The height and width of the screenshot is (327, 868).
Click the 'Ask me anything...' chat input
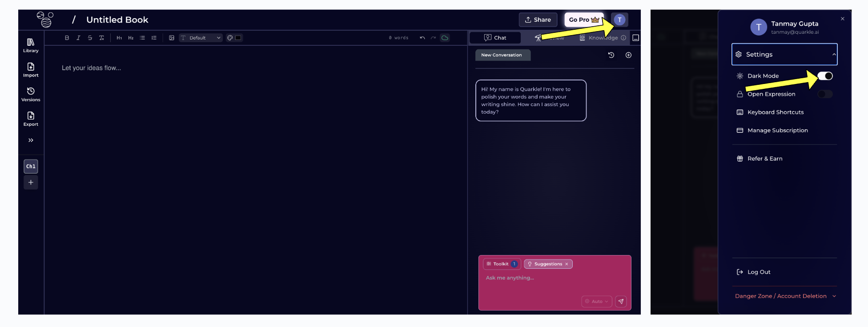555,278
